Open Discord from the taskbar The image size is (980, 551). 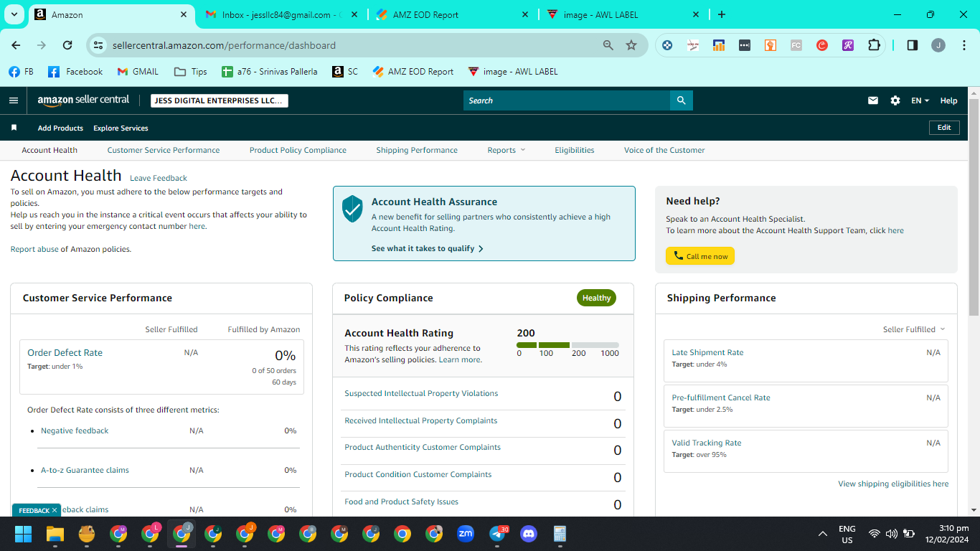pyautogui.click(x=529, y=534)
